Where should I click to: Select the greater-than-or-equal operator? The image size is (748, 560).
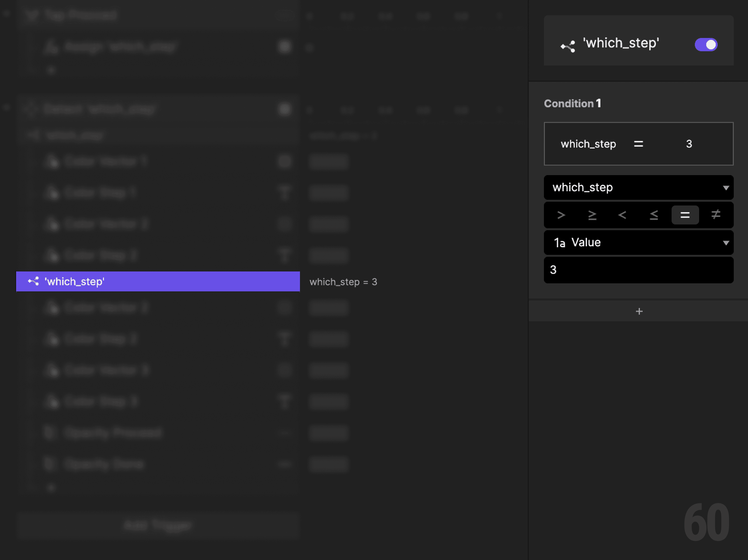click(592, 215)
